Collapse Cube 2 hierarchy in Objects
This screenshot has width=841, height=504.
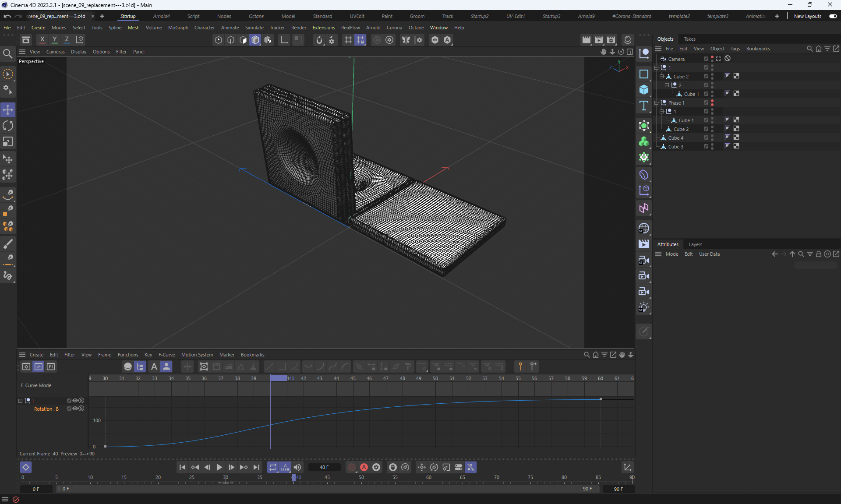(x=662, y=77)
